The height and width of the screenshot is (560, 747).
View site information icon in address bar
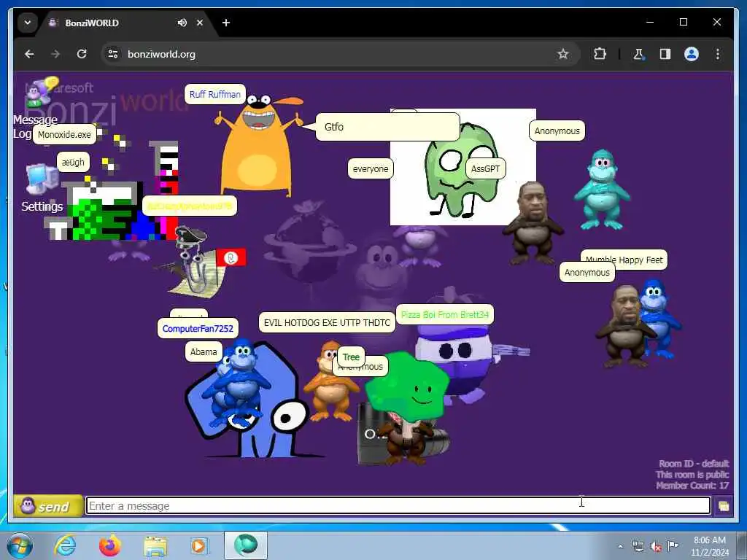tap(113, 54)
